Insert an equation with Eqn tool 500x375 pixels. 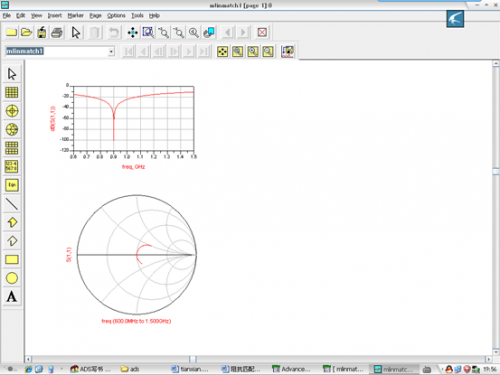pyautogui.click(x=12, y=185)
